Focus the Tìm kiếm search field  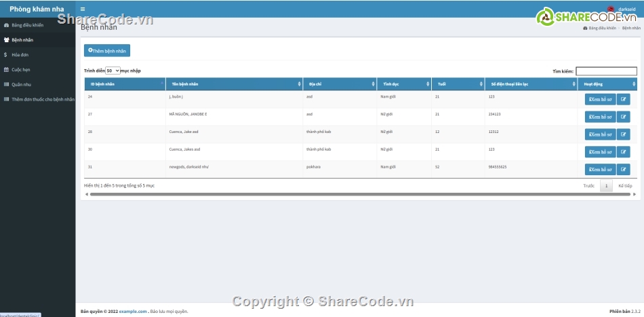coord(606,71)
